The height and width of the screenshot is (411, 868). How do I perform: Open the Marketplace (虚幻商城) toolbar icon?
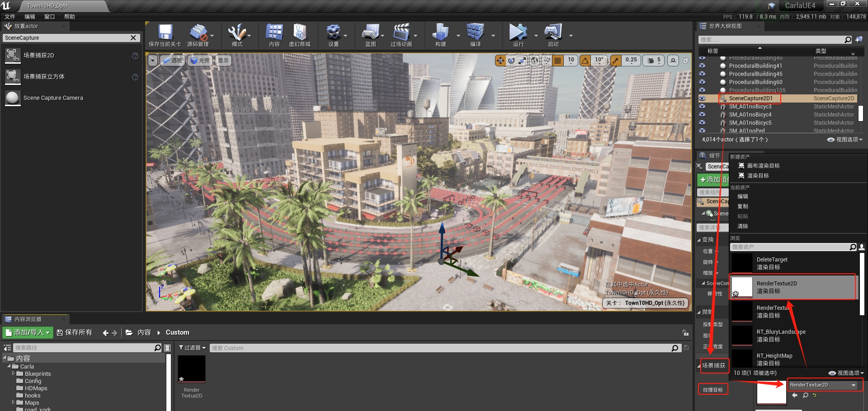299,33
